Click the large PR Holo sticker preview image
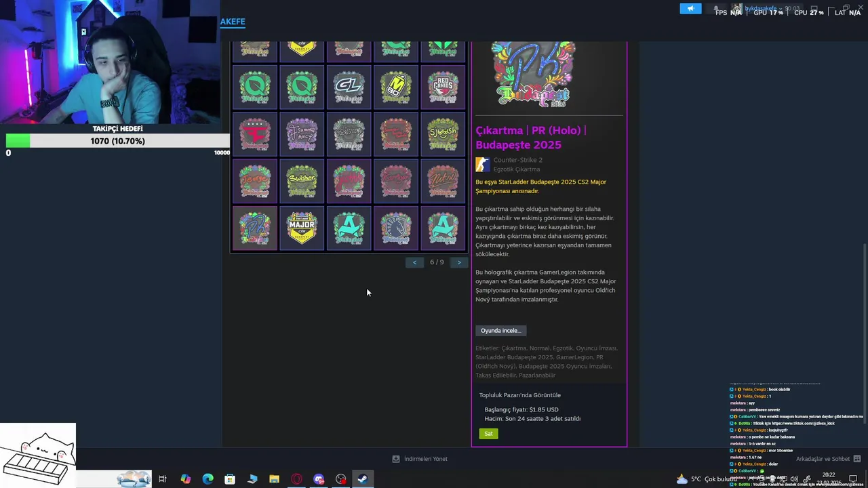Image resolution: width=868 pixels, height=488 pixels. tap(533, 75)
